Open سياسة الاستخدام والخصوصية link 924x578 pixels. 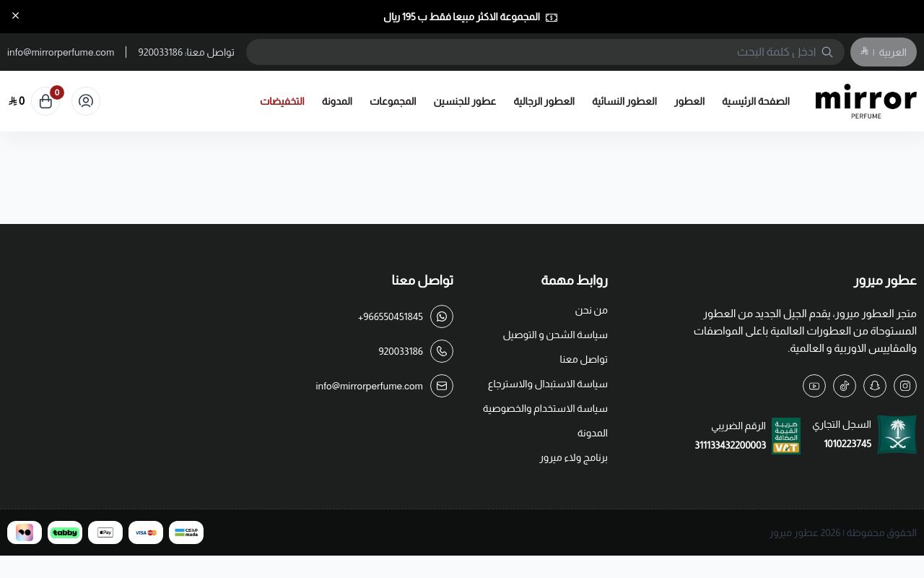coord(545,408)
